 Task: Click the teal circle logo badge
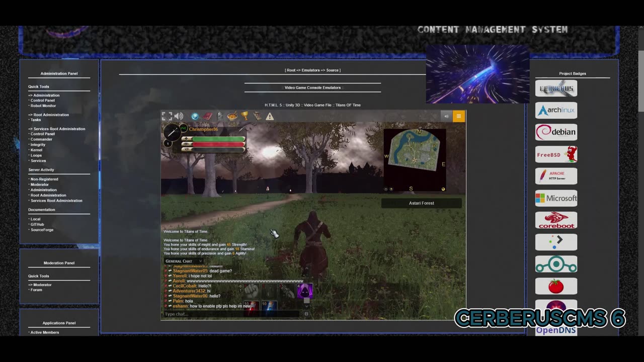(556, 264)
